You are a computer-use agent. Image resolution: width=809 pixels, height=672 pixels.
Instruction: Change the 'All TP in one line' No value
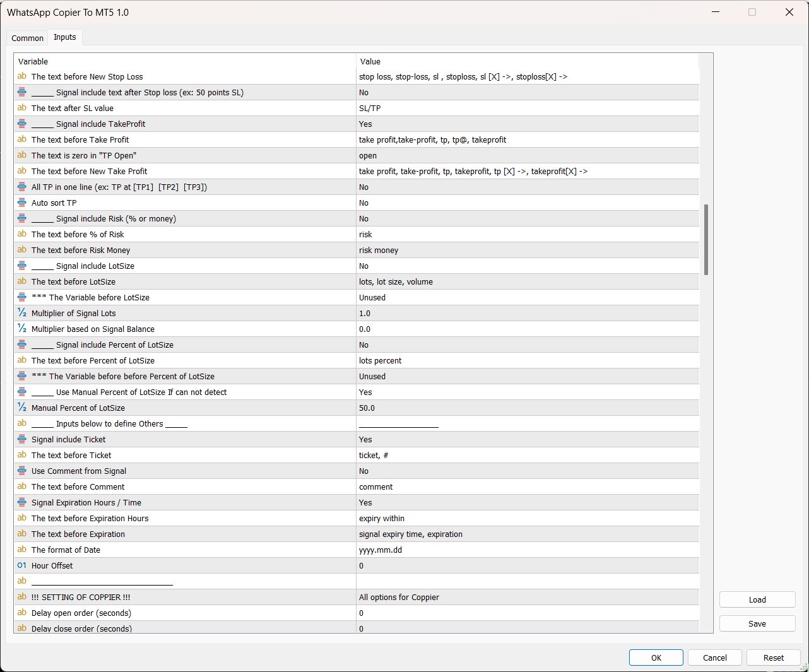point(528,187)
